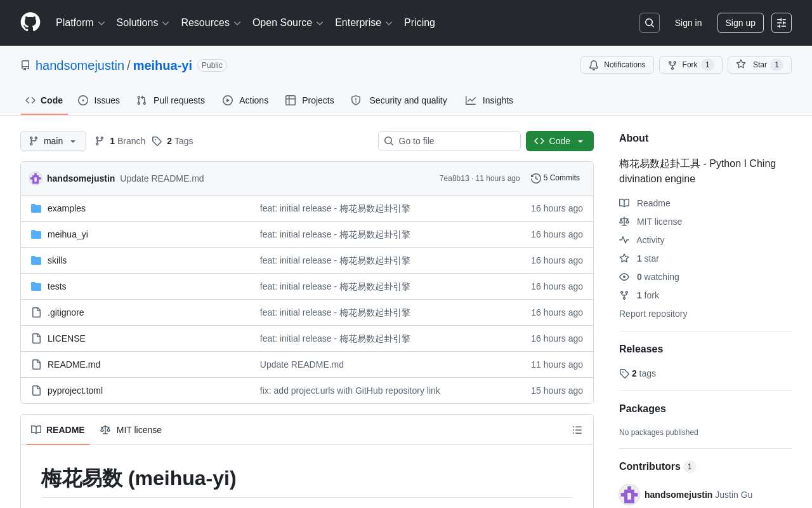Click the LICENSE file icon
Image resolution: width=812 pixels, height=508 pixels.
36,338
